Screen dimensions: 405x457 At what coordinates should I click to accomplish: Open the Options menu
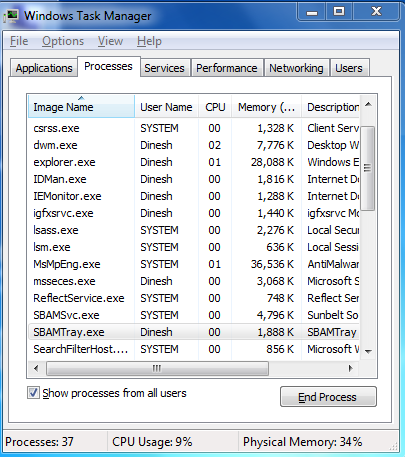click(x=63, y=41)
